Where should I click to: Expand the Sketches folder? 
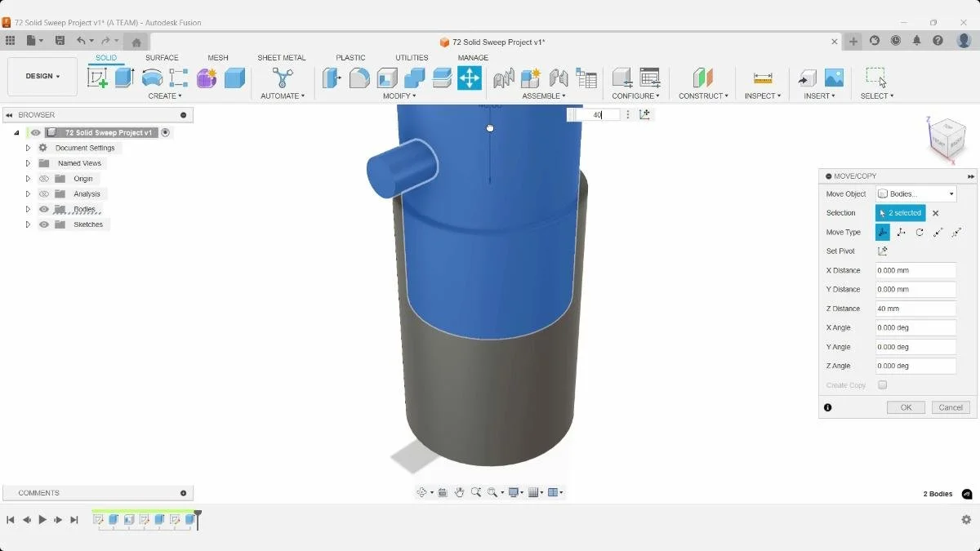click(x=28, y=224)
